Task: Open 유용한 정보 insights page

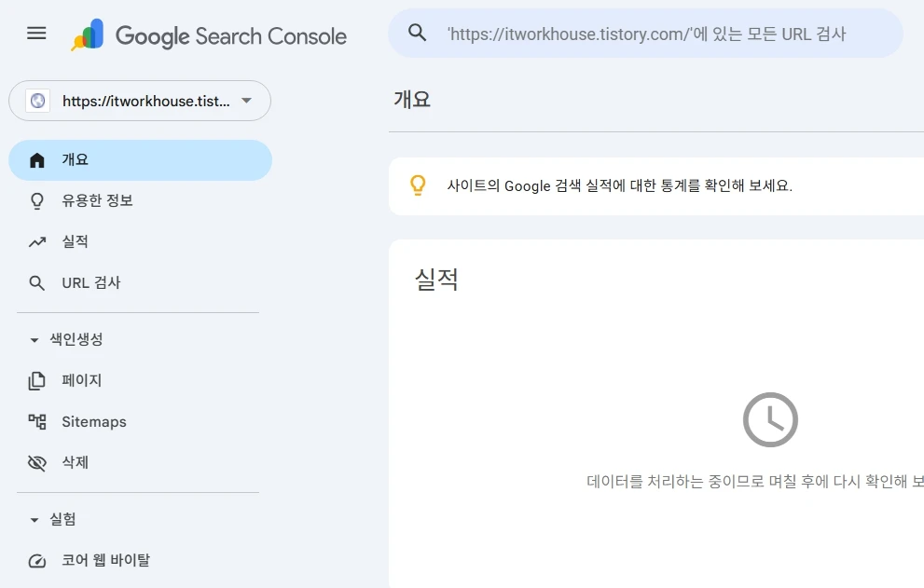Action: pos(140,201)
